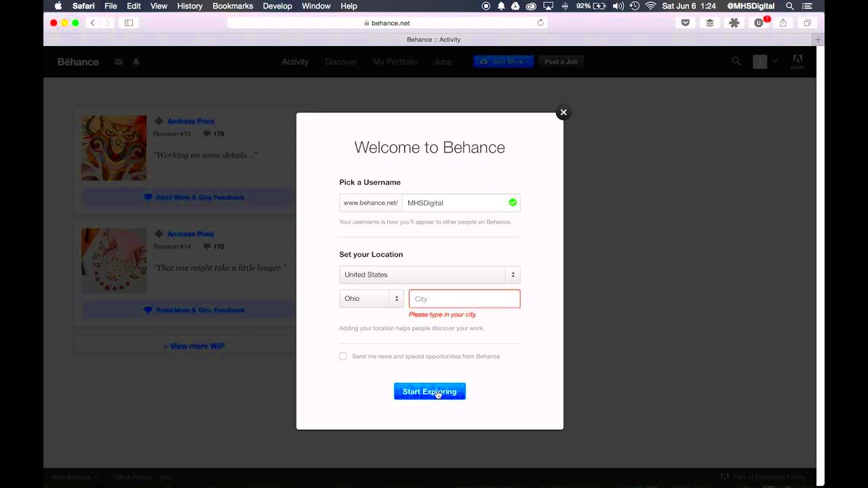The width and height of the screenshot is (868, 488).
Task: Click the Safari forward arrow
Action: [107, 23]
